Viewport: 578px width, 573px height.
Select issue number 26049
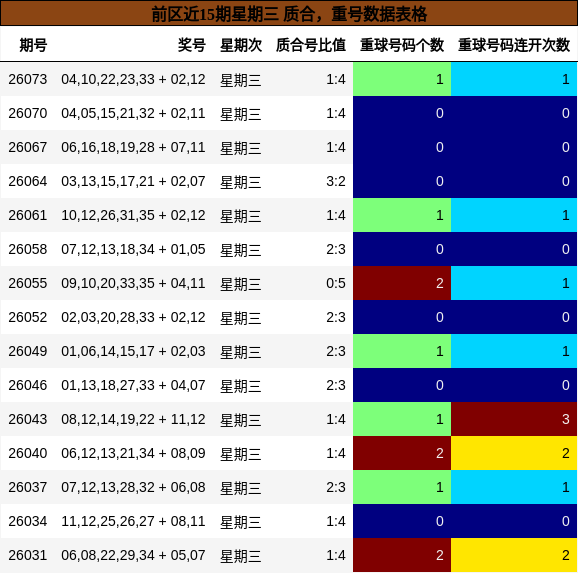28,351
